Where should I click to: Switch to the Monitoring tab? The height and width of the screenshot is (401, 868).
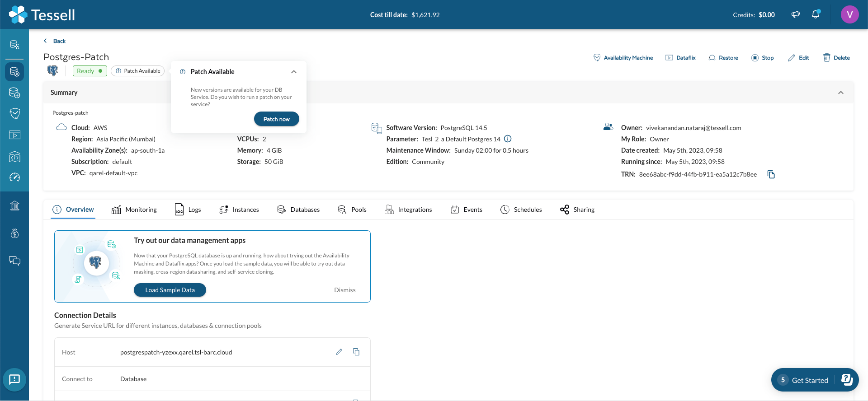[134, 210]
